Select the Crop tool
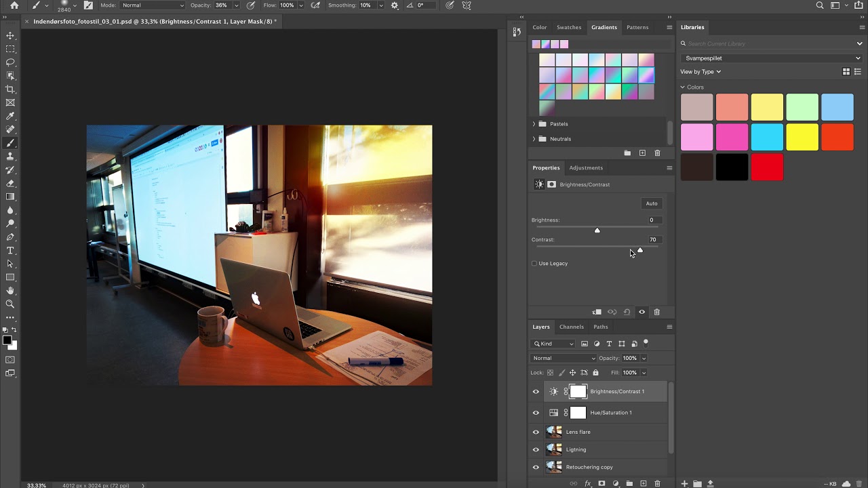The image size is (868, 488). coord(10,89)
